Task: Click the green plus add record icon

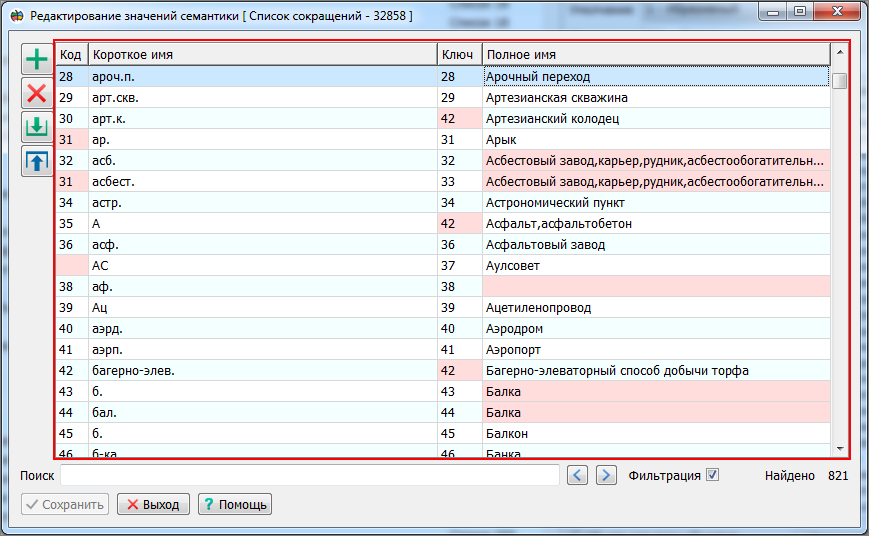Action: (37, 59)
